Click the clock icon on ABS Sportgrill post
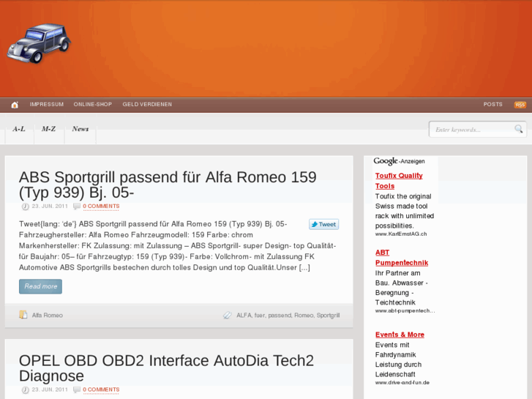This screenshot has height=399, width=532. coord(25,206)
